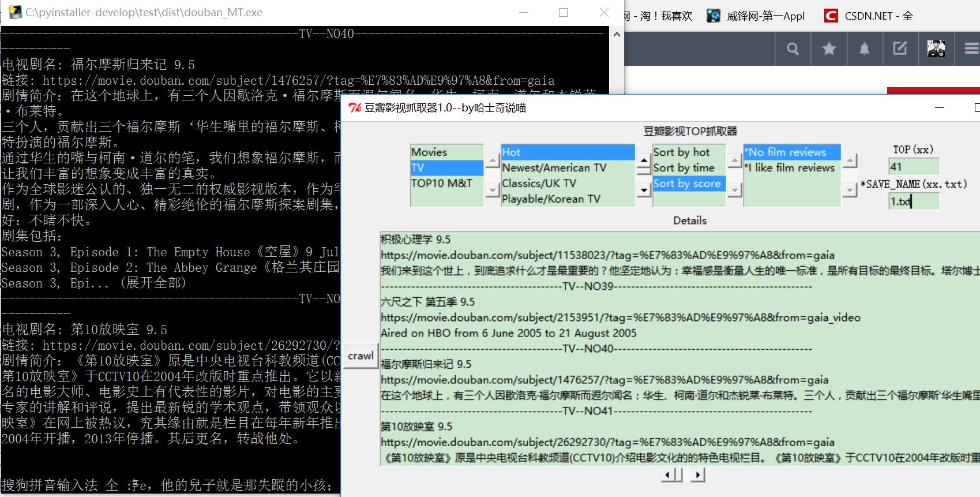Image resolution: width=980 pixels, height=497 pixels.
Task: Click the 积极心理学 9.5 entry in Details
Action: click(x=416, y=240)
